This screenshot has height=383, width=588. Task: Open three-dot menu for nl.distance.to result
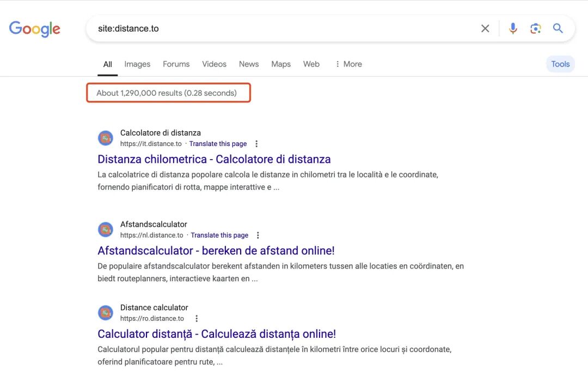258,235
